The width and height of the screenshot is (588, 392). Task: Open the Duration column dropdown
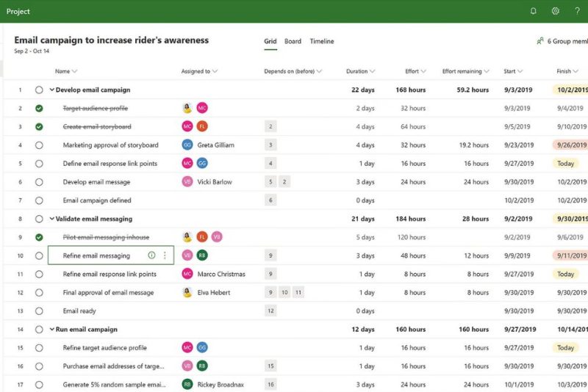pos(372,72)
